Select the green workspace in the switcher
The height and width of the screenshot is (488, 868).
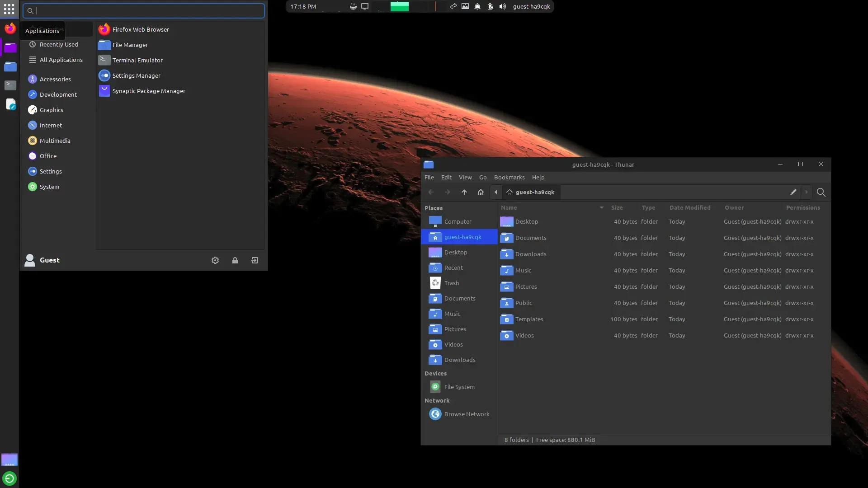pos(399,6)
